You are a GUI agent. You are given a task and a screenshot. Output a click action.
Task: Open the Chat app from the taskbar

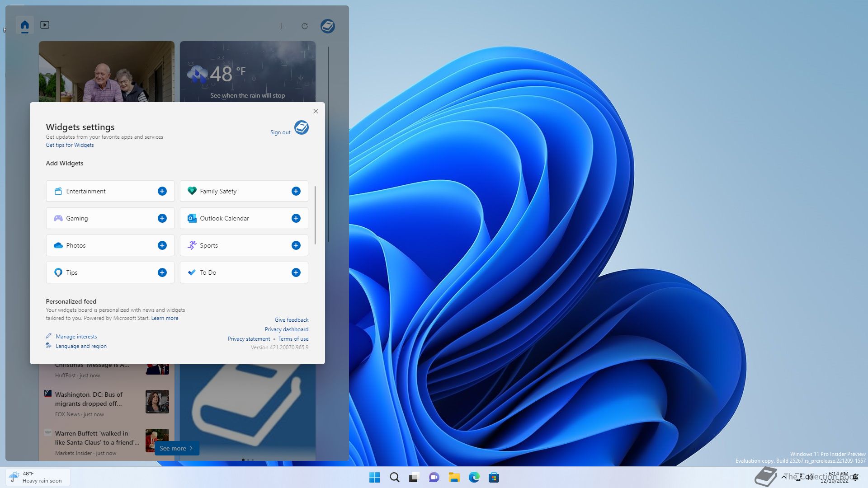click(434, 477)
